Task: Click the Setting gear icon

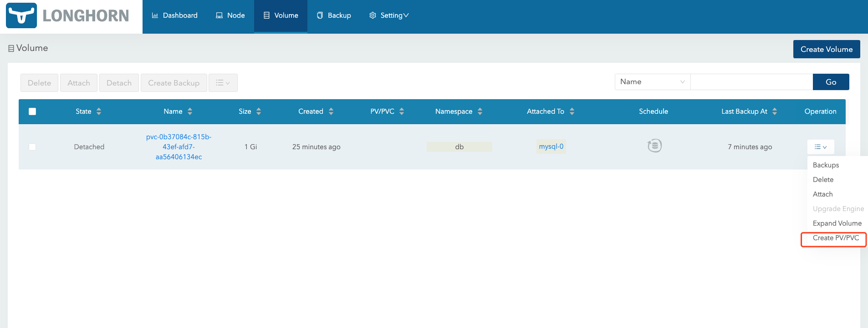Action: (x=373, y=15)
